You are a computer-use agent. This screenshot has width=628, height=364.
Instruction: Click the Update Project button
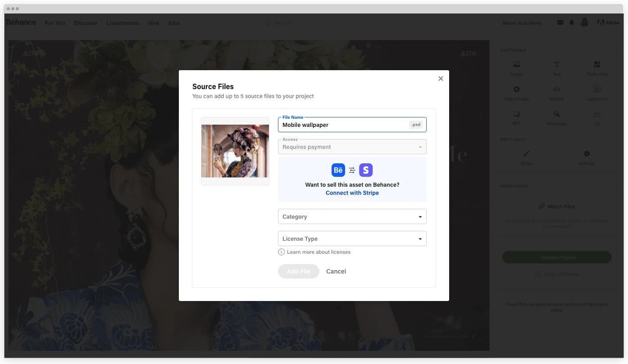tap(557, 257)
